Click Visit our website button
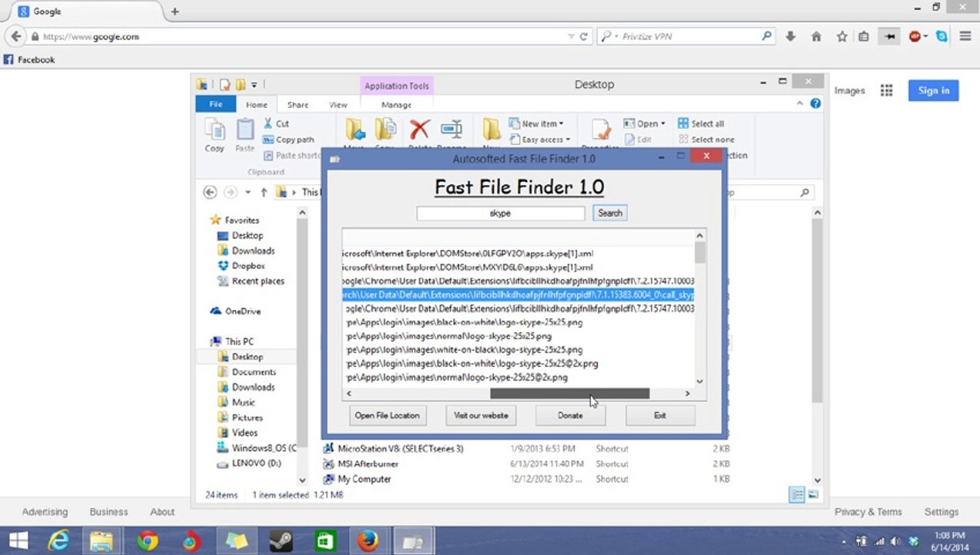 pyautogui.click(x=480, y=415)
